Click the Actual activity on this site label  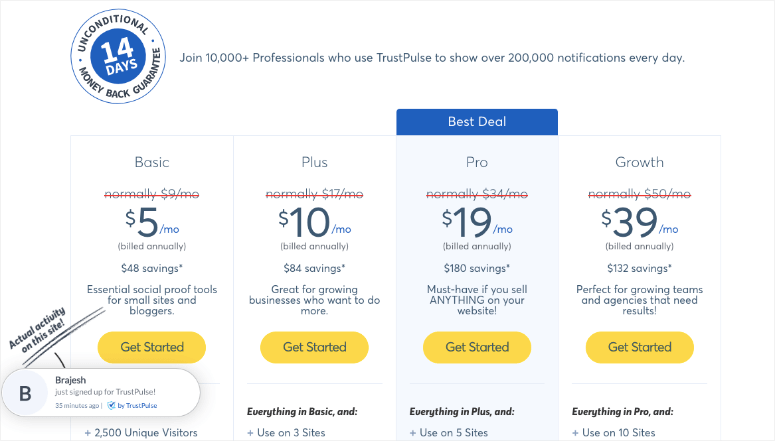(x=39, y=330)
